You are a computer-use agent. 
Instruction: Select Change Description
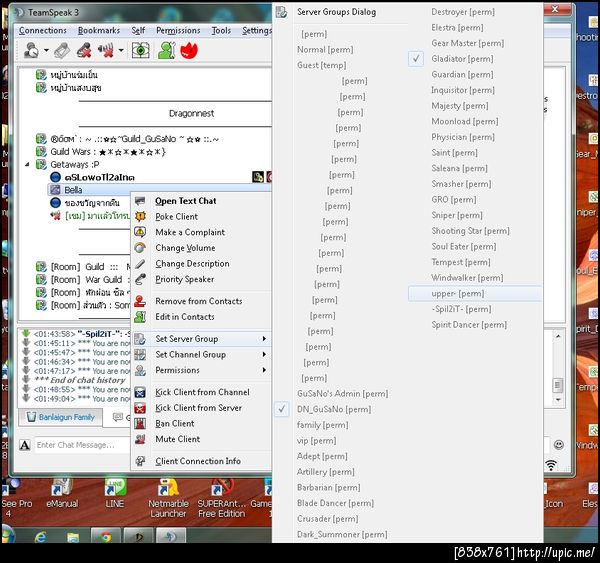[x=192, y=264]
